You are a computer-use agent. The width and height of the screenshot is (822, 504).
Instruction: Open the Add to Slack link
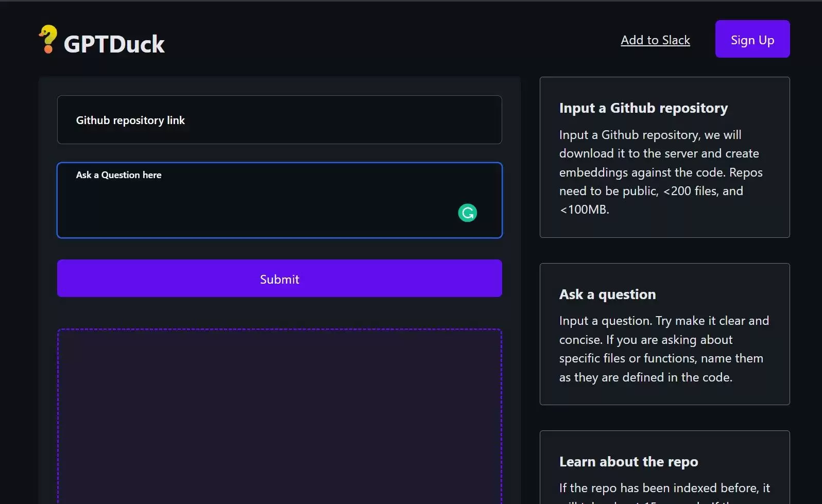click(x=655, y=40)
